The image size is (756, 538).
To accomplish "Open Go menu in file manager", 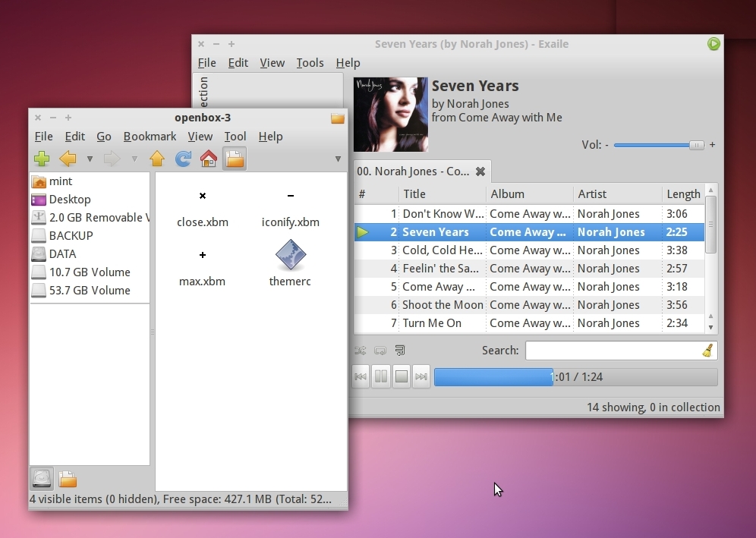I will click(104, 137).
